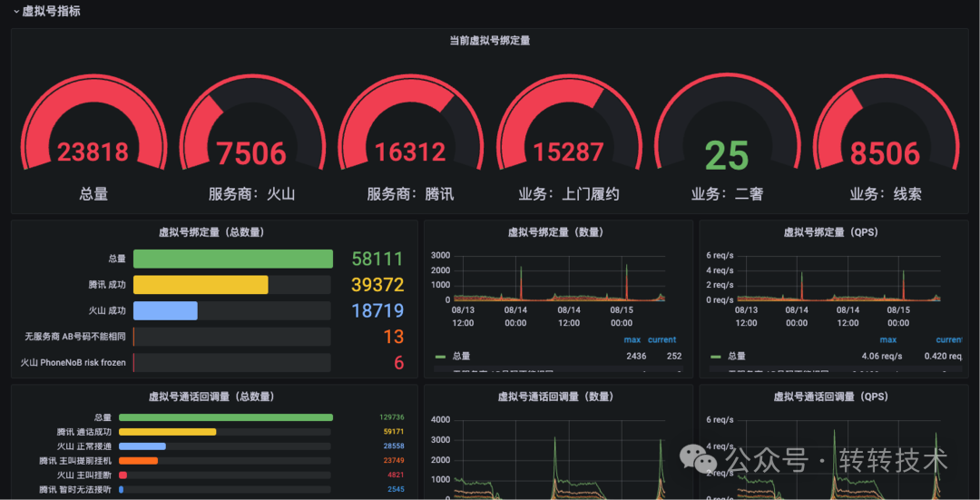The width and height of the screenshot is (980, 500).
Task: Select the 服务商:腾讯 gauge label
Action: point(410,194)
